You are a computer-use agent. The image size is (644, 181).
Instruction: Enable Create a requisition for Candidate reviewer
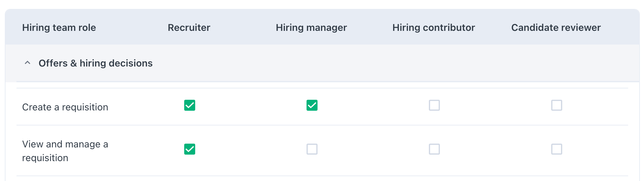(557, 105)
